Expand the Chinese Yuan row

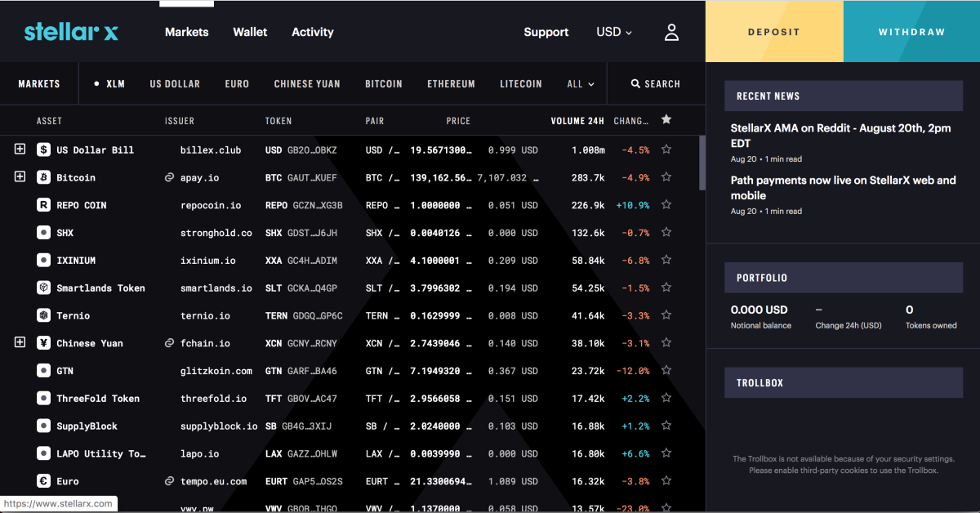(x=20, y=343)
